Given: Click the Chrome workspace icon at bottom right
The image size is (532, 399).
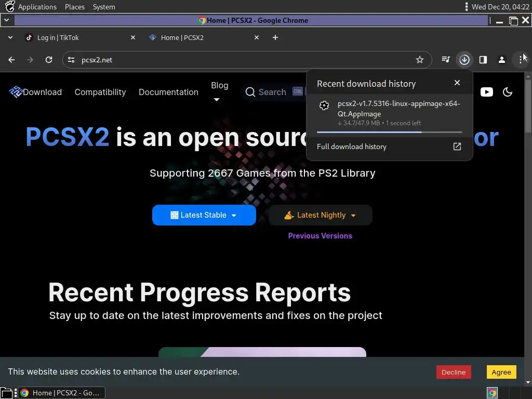Looking at the screenshot, I should [493, 393].
